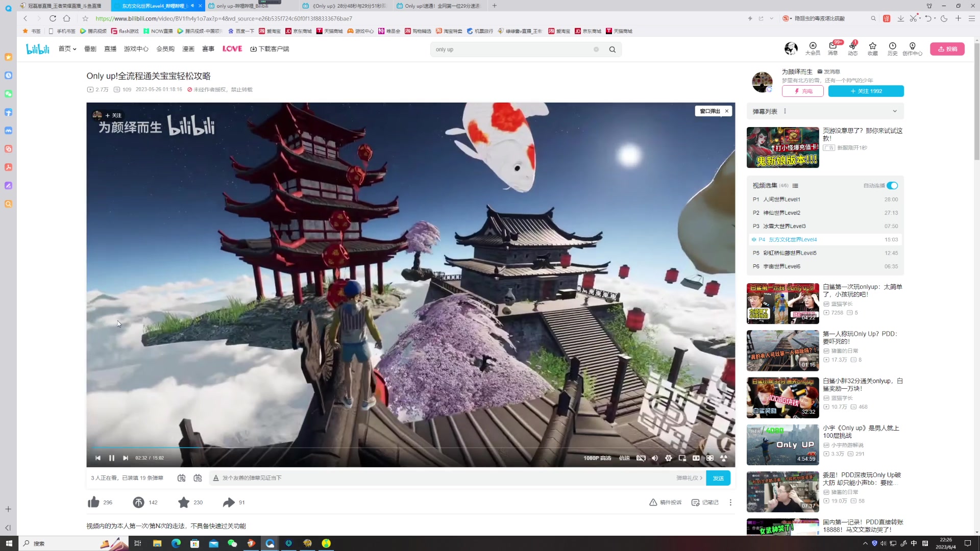Give coins with the coin icon

[138, 503]
